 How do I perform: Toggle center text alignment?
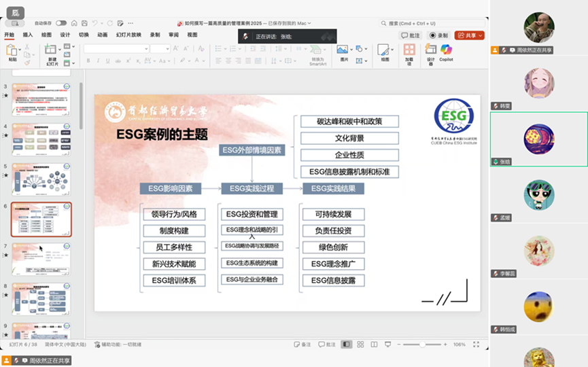228,60
